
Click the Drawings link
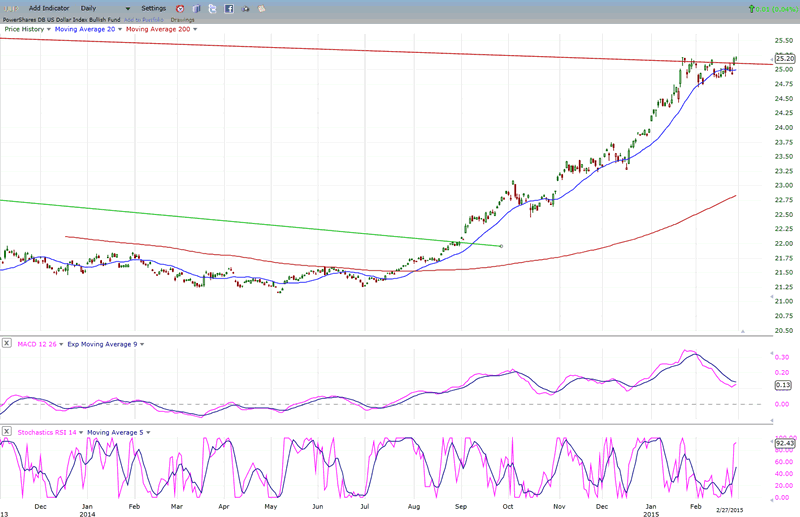pos(183,19)
